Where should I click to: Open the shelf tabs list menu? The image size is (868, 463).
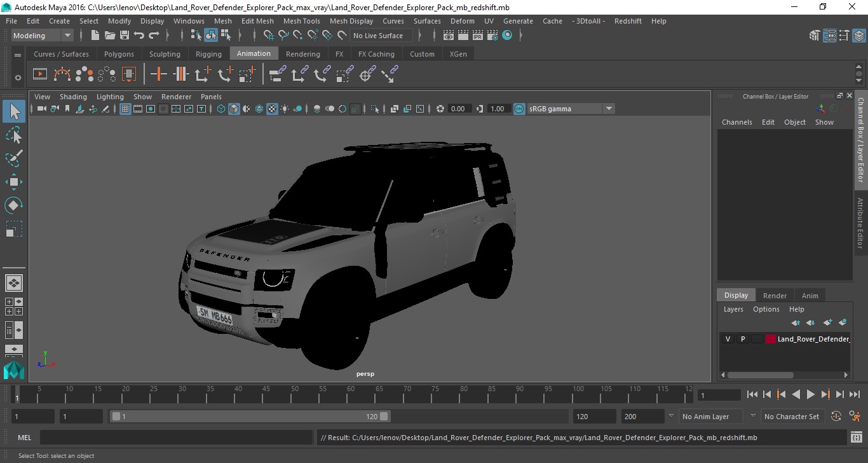[x=18, y=54]
